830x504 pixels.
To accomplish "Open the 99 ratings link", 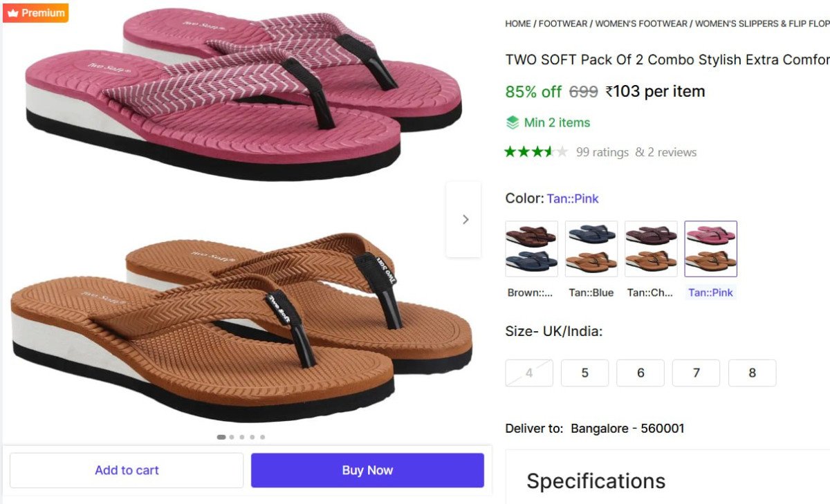I will (x=602, y=152).
